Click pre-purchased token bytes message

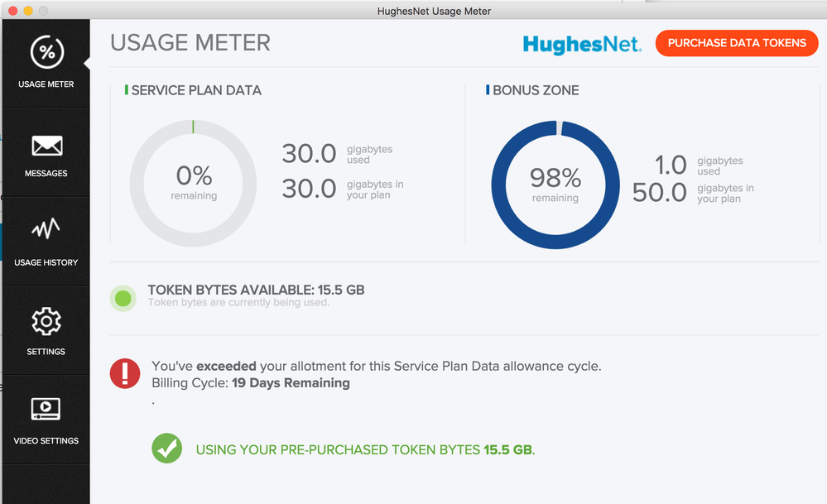pyautogui.click(x=364, y=450)
